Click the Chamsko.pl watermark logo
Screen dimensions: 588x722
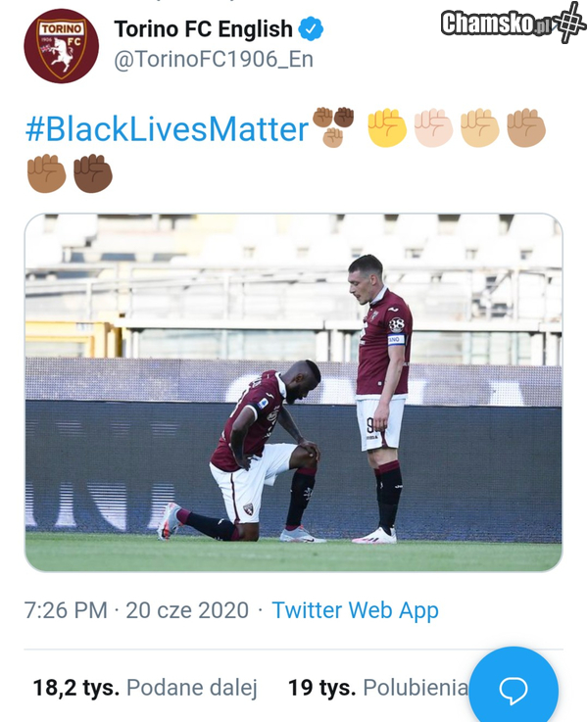[x=512, y=23]
